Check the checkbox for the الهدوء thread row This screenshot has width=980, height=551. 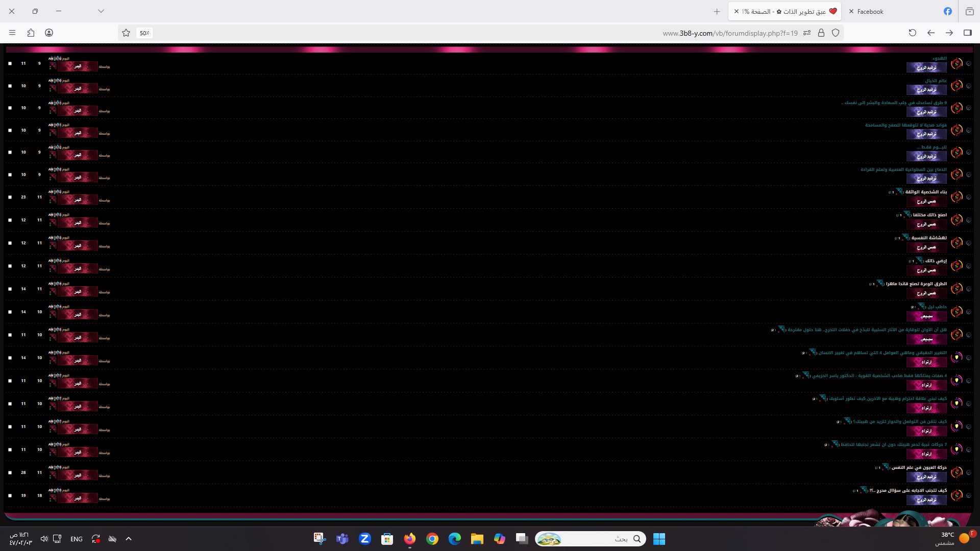pyautogui.click(x=10, y=64)
